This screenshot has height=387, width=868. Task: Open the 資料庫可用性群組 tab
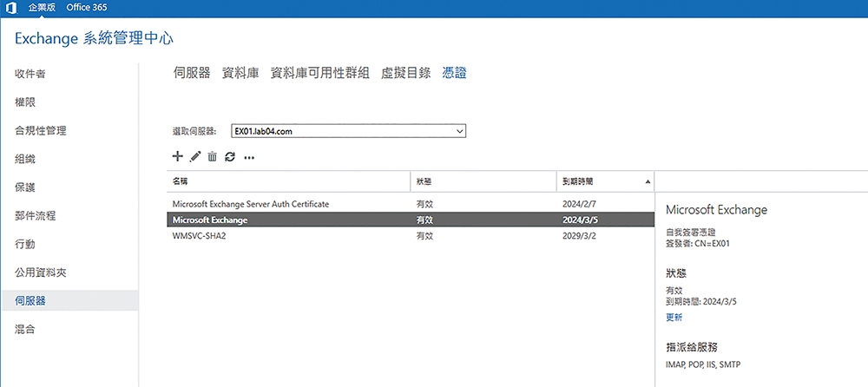(x=319, y=74)
